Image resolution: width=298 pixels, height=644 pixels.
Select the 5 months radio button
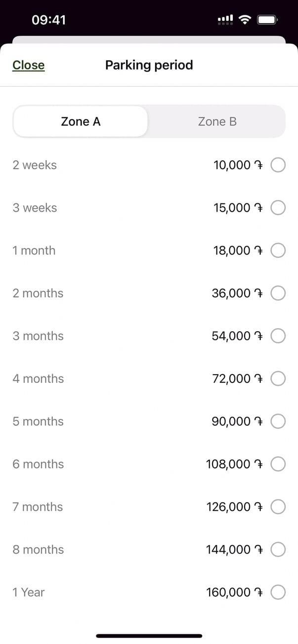coord(278,421)
